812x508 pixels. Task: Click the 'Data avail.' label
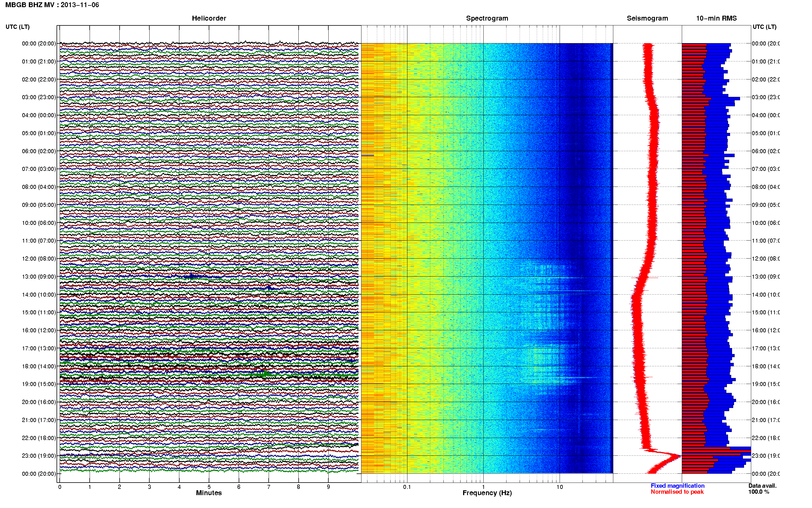(x=762, y=485)
